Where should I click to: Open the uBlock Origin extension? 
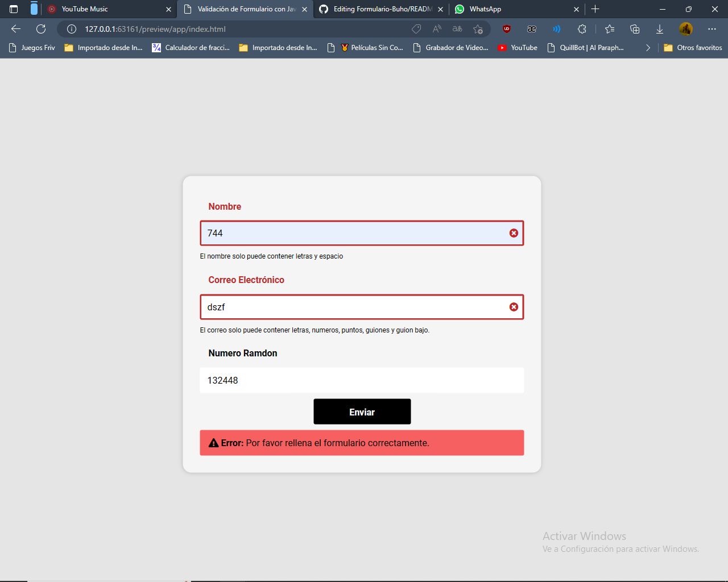[x=506, y=29]
